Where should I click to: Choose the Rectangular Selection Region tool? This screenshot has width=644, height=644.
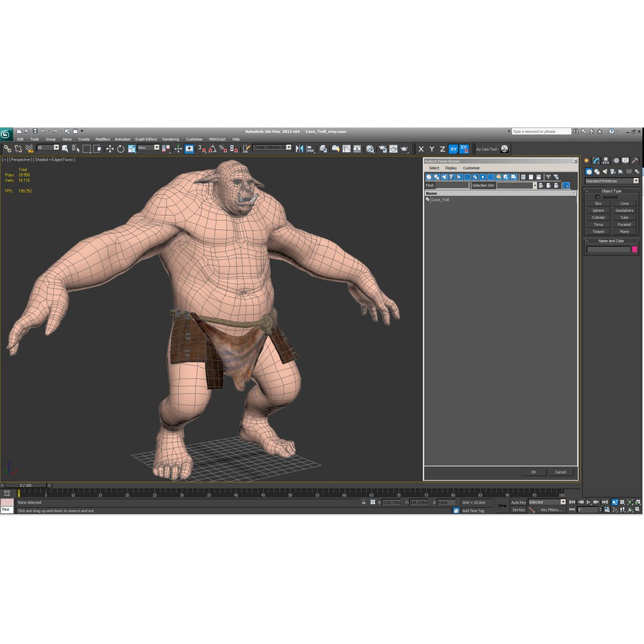(x=86, y=148)
